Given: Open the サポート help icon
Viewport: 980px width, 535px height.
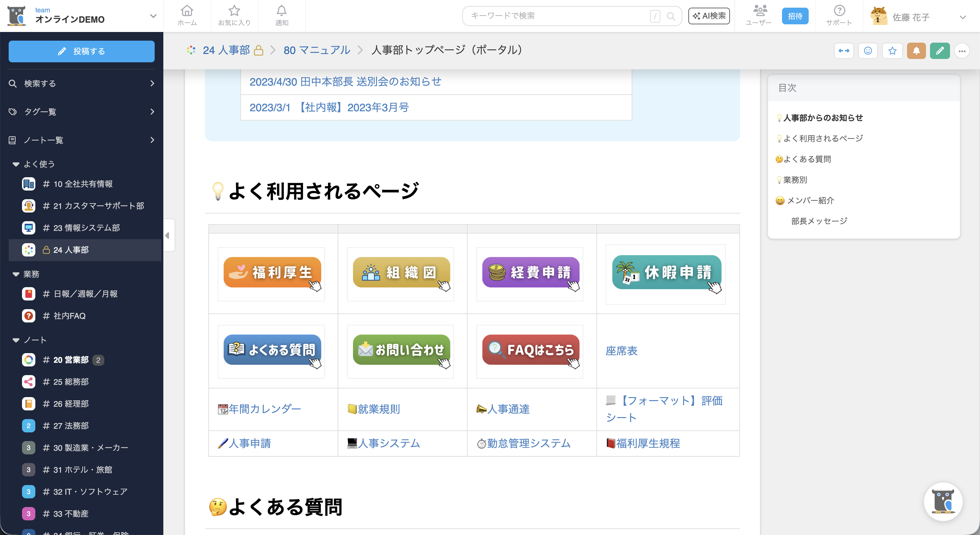Looking at the screenshot, I should [x=839, y=16].
